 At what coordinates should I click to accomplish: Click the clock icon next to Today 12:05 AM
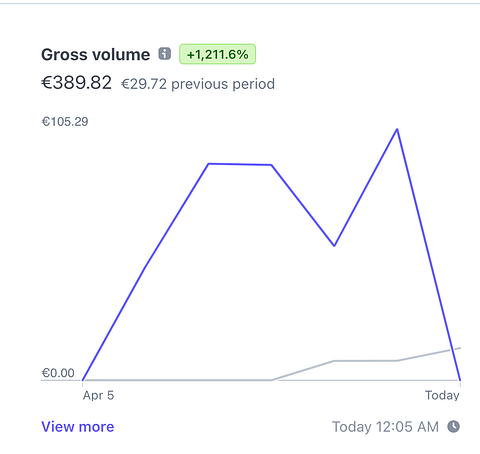453,427
